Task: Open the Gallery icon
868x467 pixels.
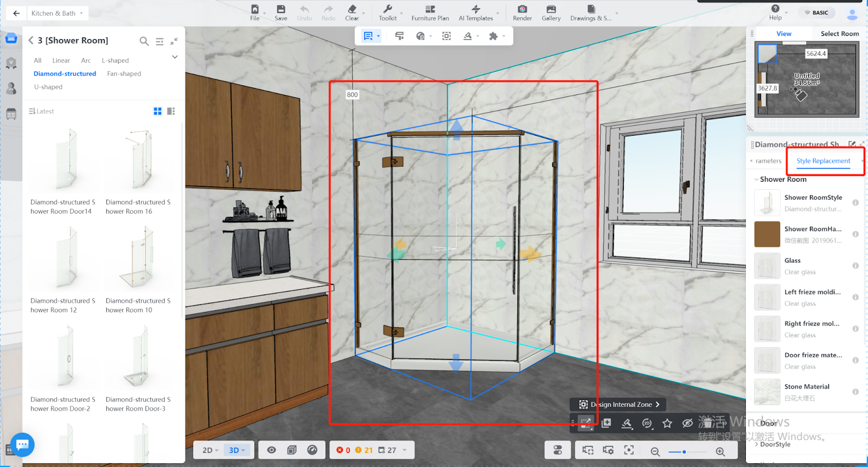Action: (x=551, y=9)
